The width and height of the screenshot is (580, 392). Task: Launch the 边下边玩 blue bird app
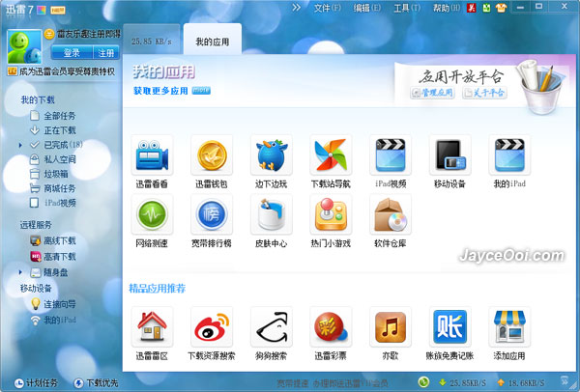tap(271, 155)
